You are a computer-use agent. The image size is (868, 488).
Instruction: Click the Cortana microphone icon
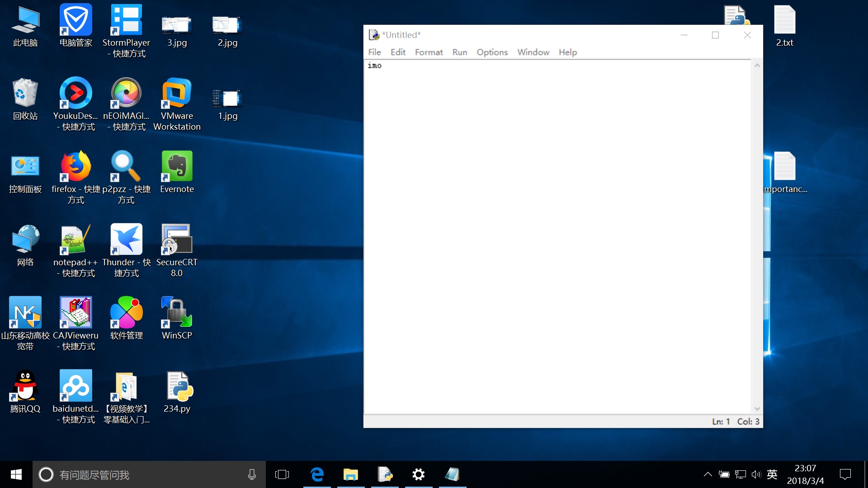pos(252,474)
